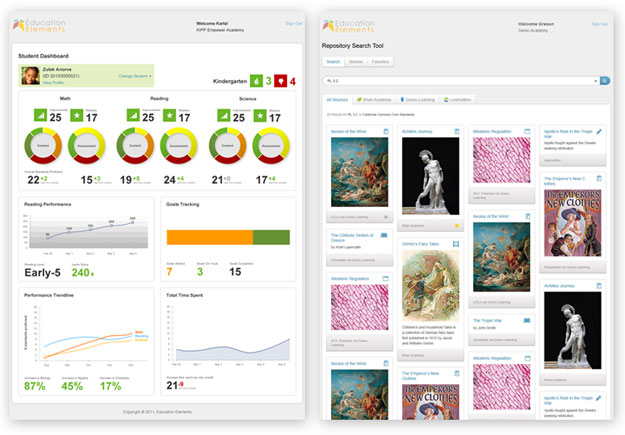Click Sign Out on the Student Dashboard

click(x=293, y=22)
